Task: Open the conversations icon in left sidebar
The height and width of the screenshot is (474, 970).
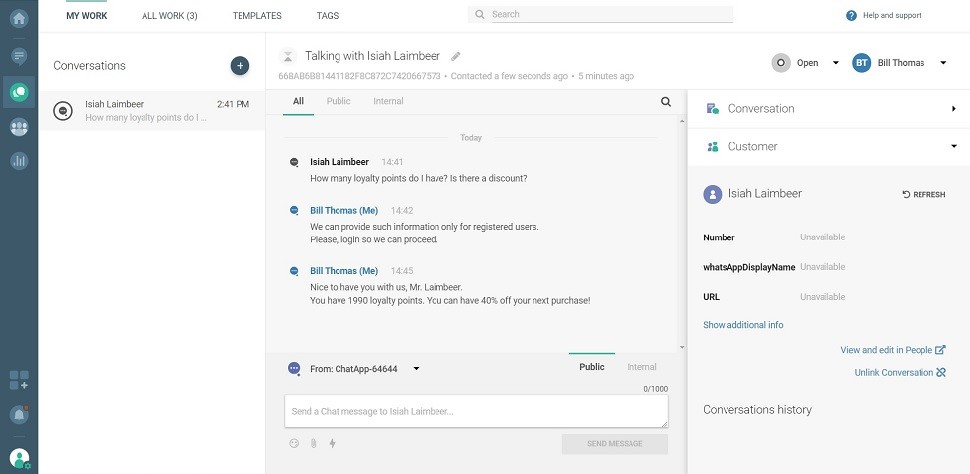Action: point(19,91)
